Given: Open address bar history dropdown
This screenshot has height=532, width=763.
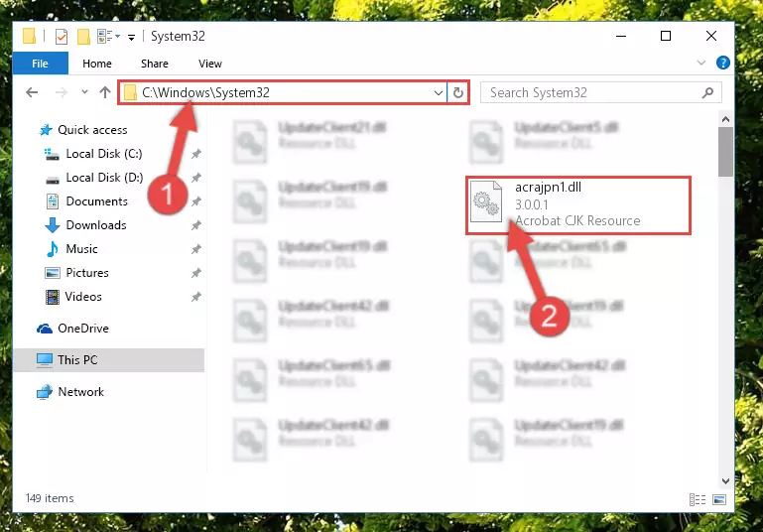Looking at the screenshot, I should [x=439, y=92].
